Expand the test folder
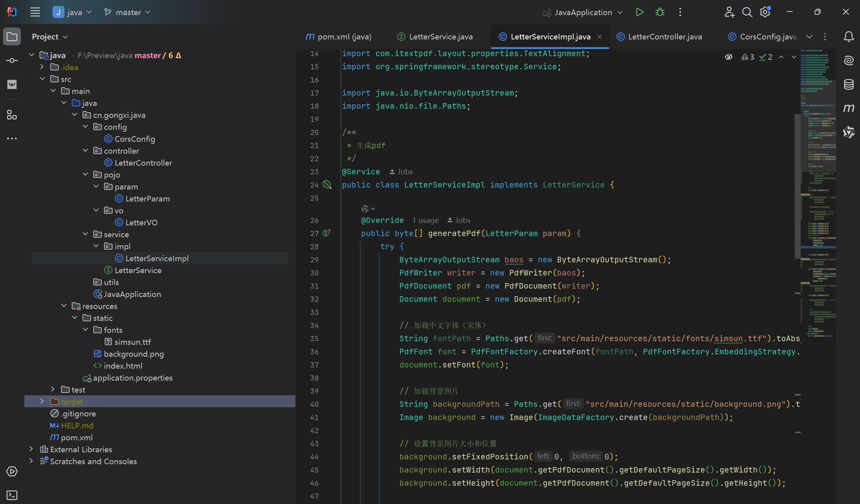This screenshot has height=504, width=860. pos(53,389)
